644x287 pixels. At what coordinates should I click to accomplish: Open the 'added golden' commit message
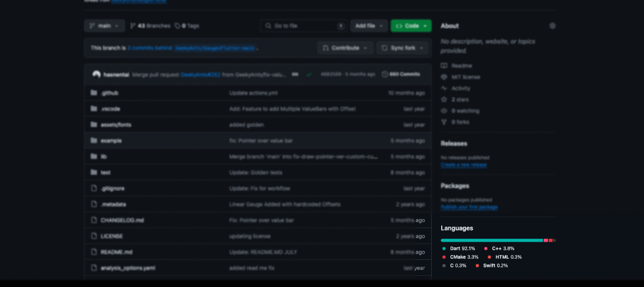coord(247,125)
